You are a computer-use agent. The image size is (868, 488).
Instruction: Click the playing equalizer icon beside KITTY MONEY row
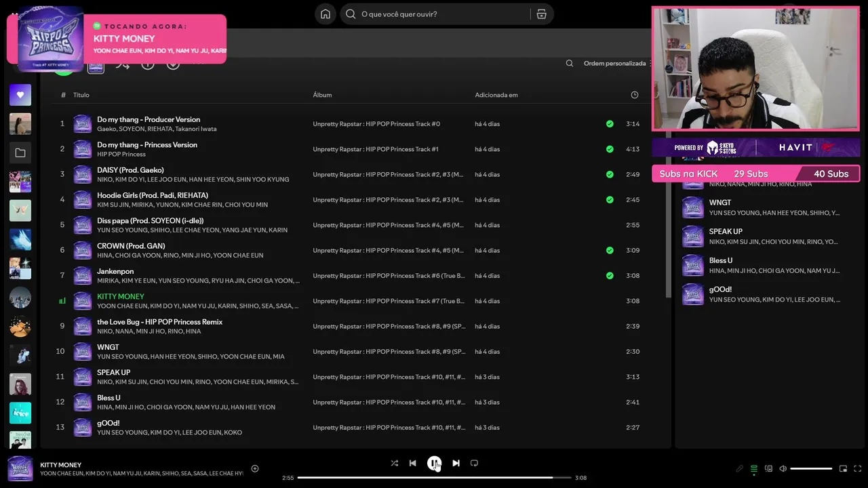point(62,301)
